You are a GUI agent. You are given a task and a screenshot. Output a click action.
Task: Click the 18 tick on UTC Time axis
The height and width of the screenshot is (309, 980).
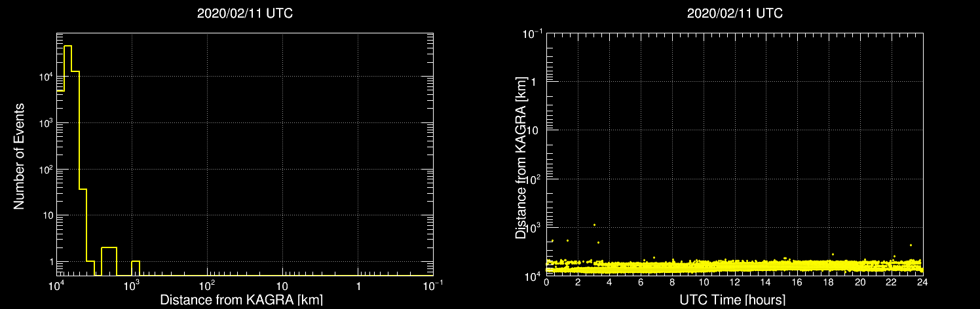pyautogui.click(x=829, y=282)
